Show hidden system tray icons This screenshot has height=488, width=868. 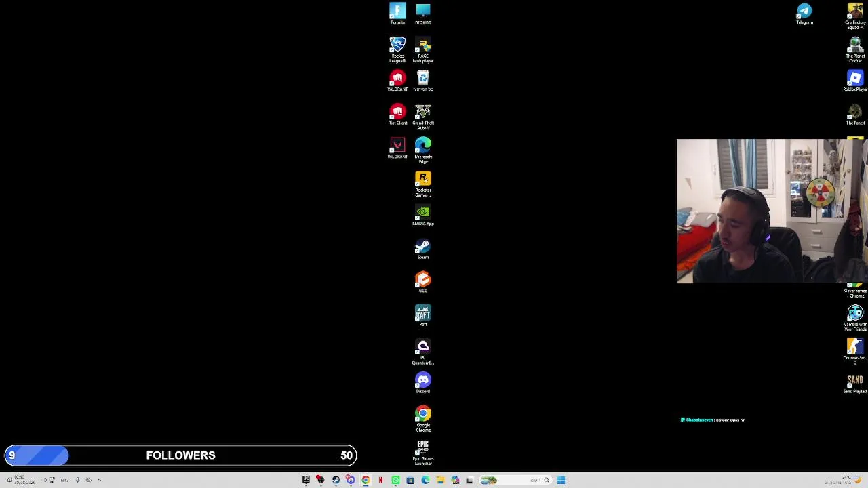(x=99, y=480)
